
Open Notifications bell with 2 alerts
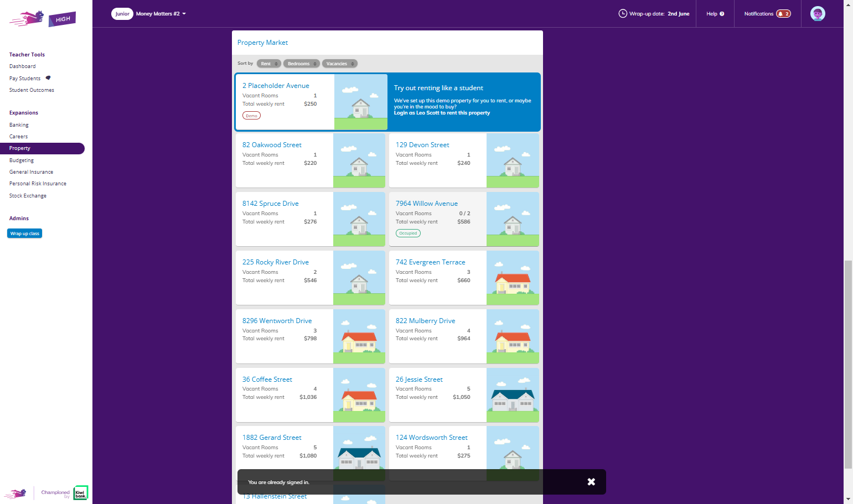(x=783, y=14)
